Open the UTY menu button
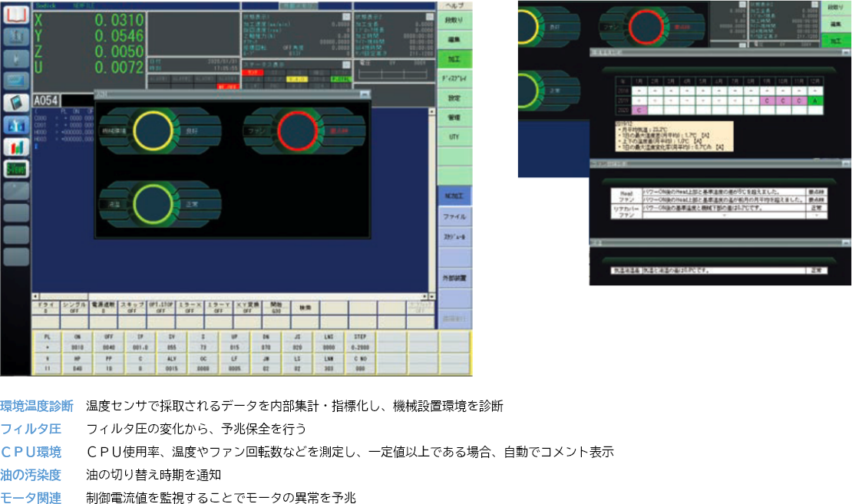This screenshot has height=504, width=852. pos(454,137)
